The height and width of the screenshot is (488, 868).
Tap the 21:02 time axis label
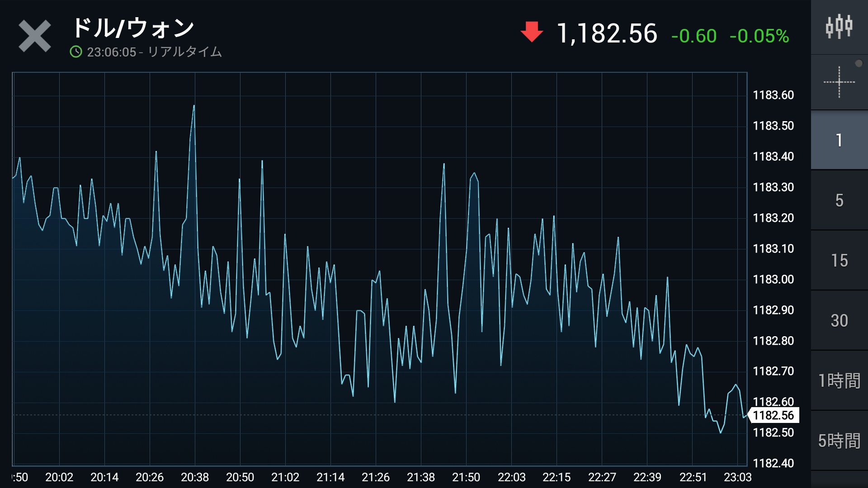pyautogui.click(x=285, y=477)
